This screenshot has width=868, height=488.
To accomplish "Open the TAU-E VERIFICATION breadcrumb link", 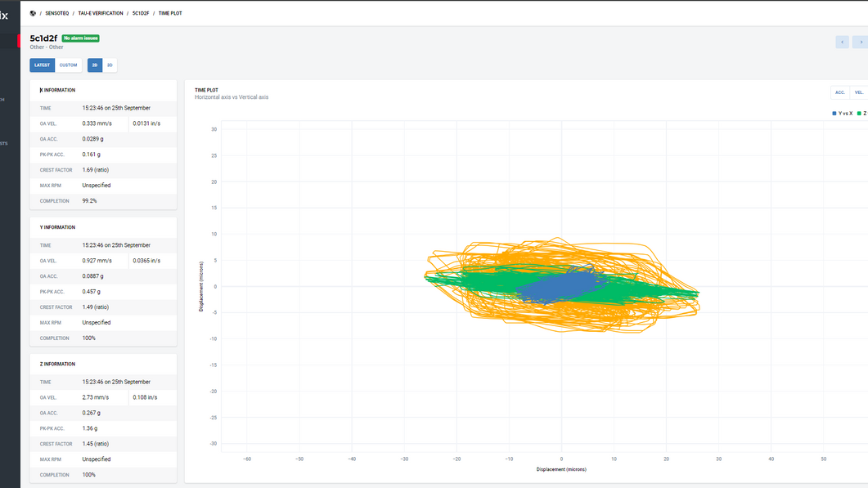I will [x=101, y=13].
